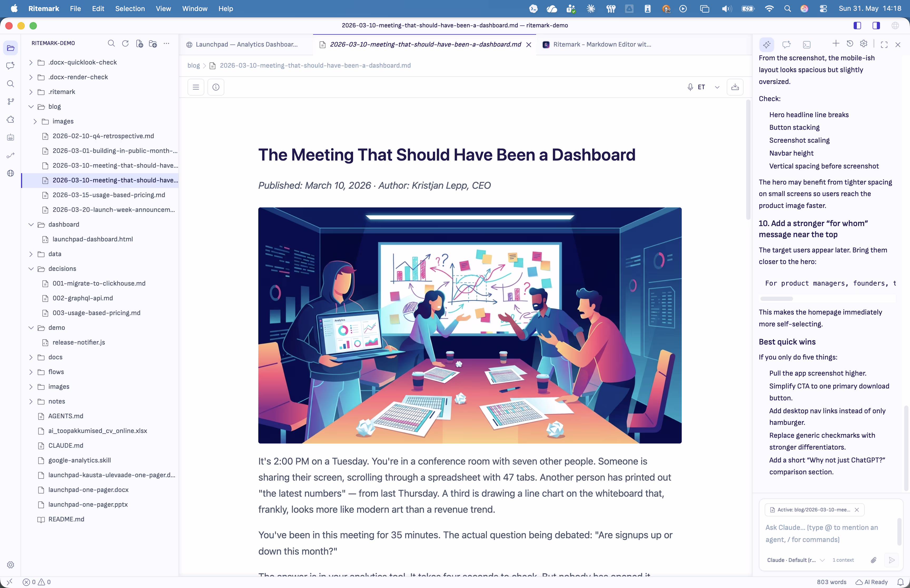Expand the .ritemark folder

(x=100, y=92)
